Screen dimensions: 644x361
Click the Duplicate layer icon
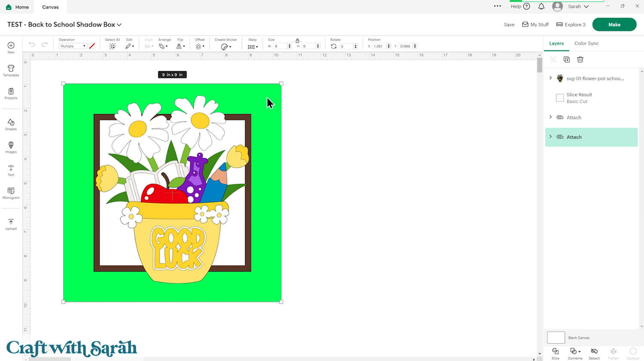click(x=567, y=60)
